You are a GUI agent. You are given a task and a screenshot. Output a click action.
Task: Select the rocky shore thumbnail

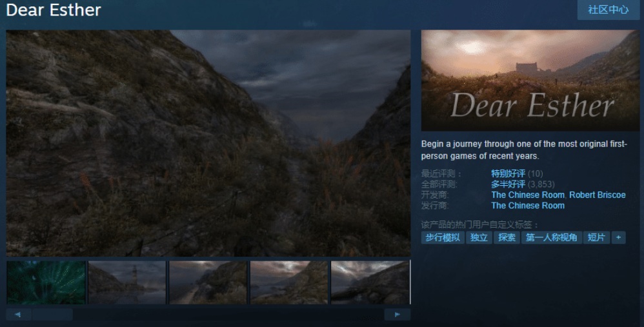(370, 282)
